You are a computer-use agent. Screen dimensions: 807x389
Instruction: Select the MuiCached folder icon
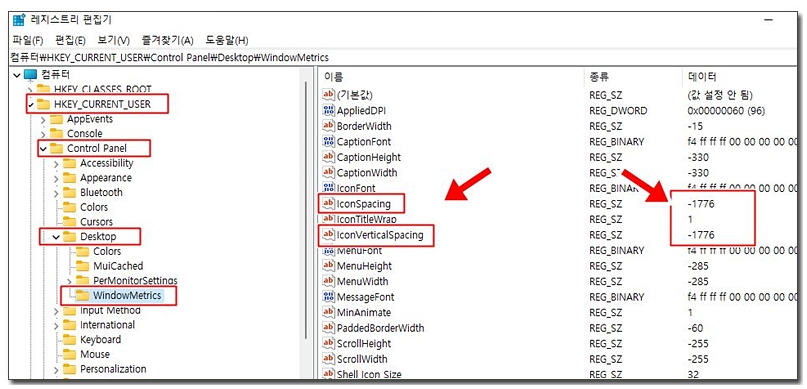coord(82,266)
